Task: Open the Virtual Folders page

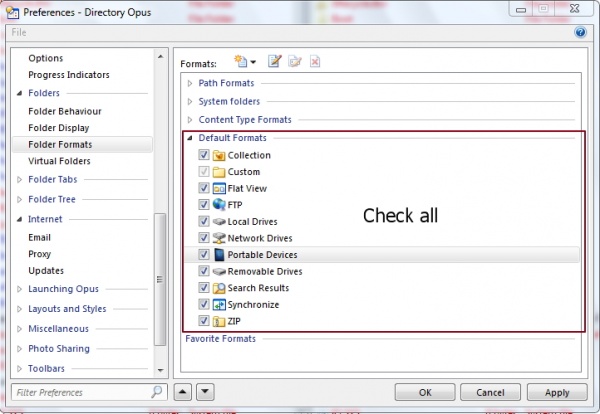Action: [x=59, y=161]
